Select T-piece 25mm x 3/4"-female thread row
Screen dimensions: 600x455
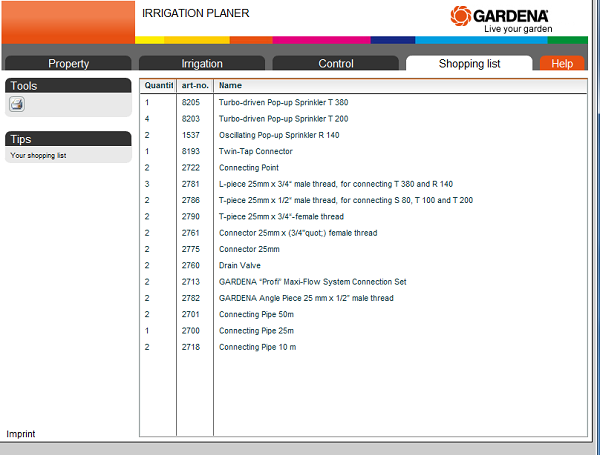363,217
